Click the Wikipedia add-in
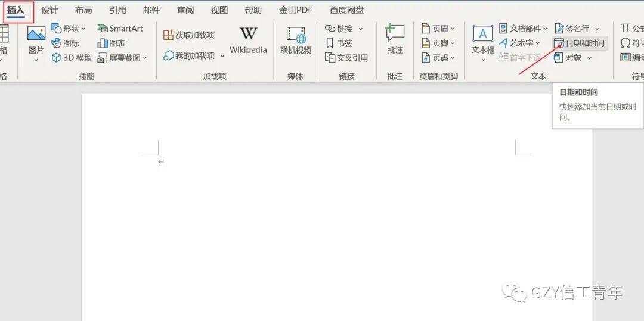 [x=248, y=40]
